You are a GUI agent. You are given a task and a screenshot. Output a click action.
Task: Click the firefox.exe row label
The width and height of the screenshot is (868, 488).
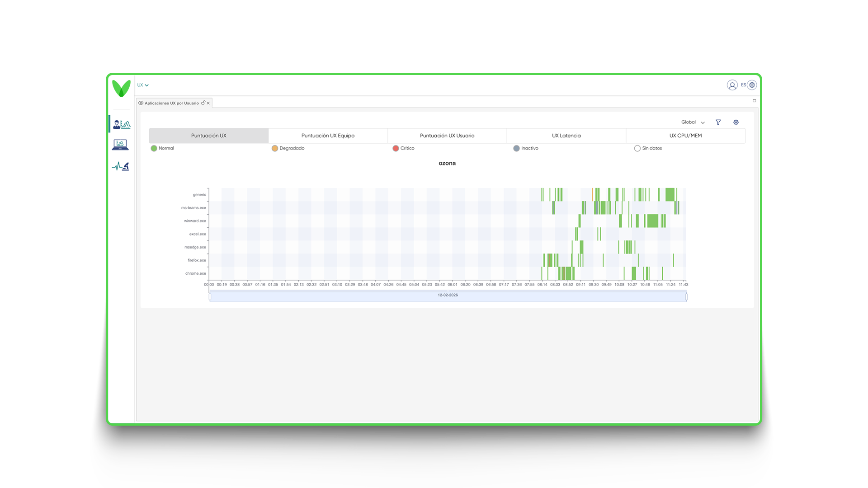197,260
